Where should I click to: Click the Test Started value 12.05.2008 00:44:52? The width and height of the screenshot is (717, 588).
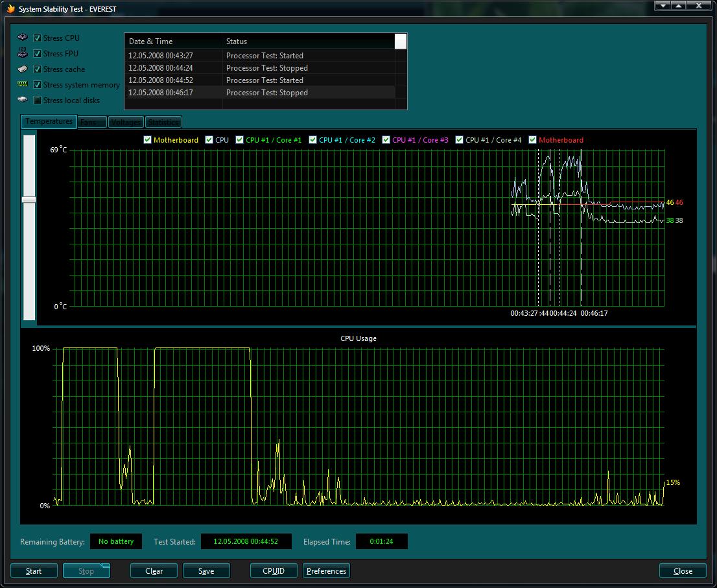tap(246, 541)
